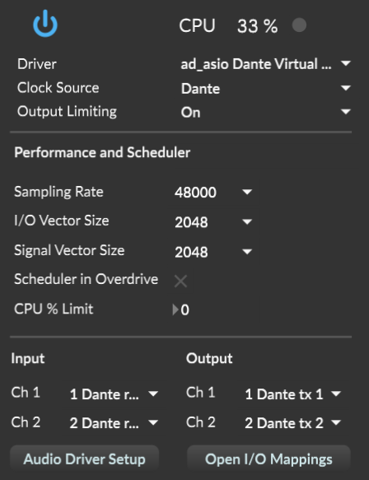Open the Sampling Rate 48000 dropdown
This screenshot has height=480, width=369.
click(213, 192)
